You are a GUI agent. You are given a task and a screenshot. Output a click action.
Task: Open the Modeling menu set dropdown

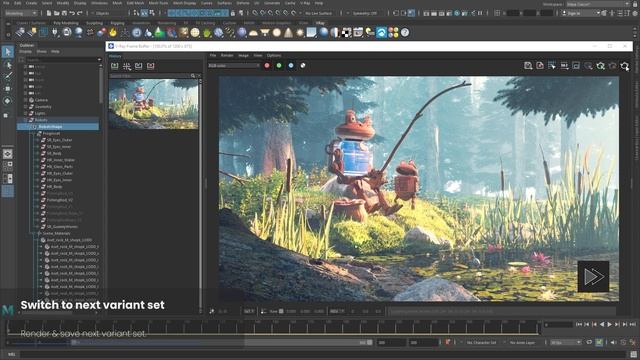pos(21,13)
